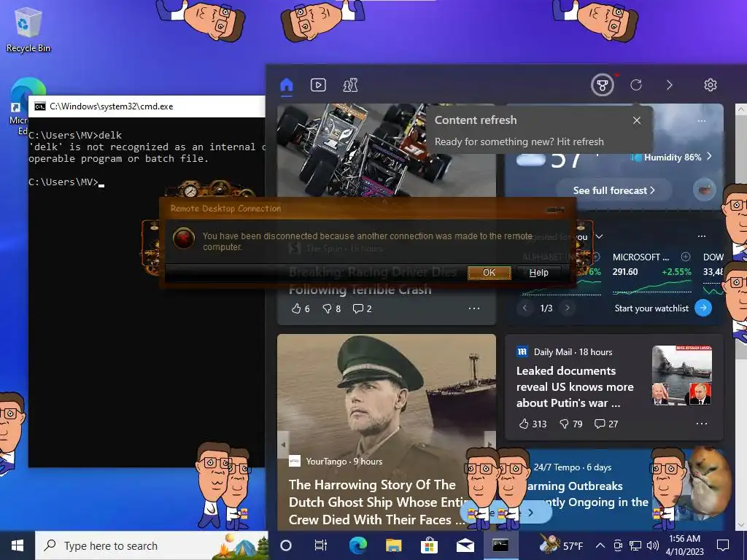Open the racing cars story image
The height and width of the screenshot is (560, 747).
click(386, 150)
